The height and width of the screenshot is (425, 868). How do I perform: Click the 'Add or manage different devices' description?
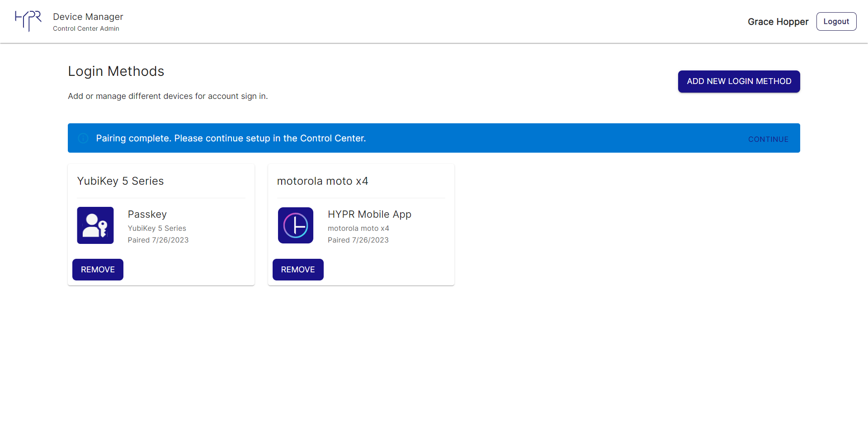click(x=168, y=96)
